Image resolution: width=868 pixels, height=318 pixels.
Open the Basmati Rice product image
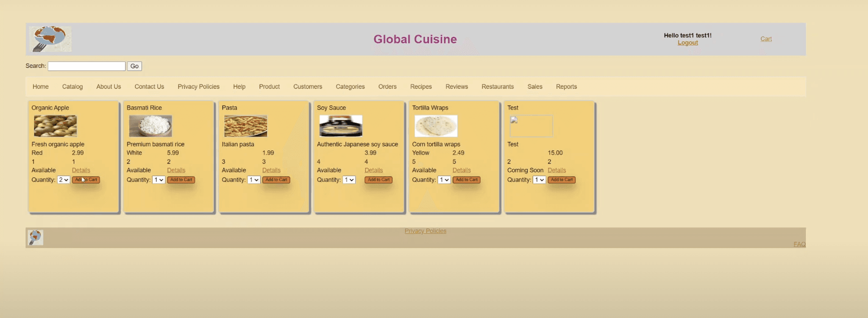coord(150,126)
